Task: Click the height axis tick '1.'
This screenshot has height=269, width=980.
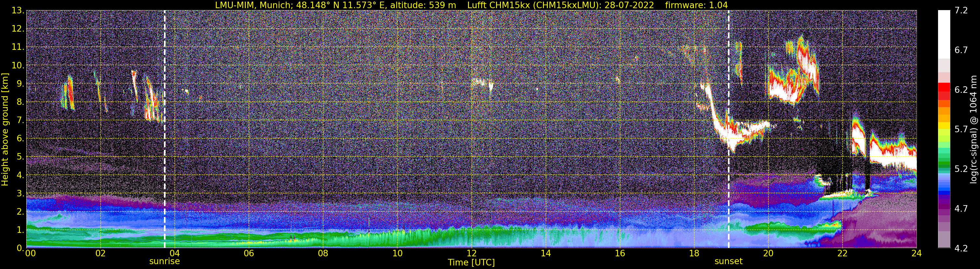Action: coord(20,230)
